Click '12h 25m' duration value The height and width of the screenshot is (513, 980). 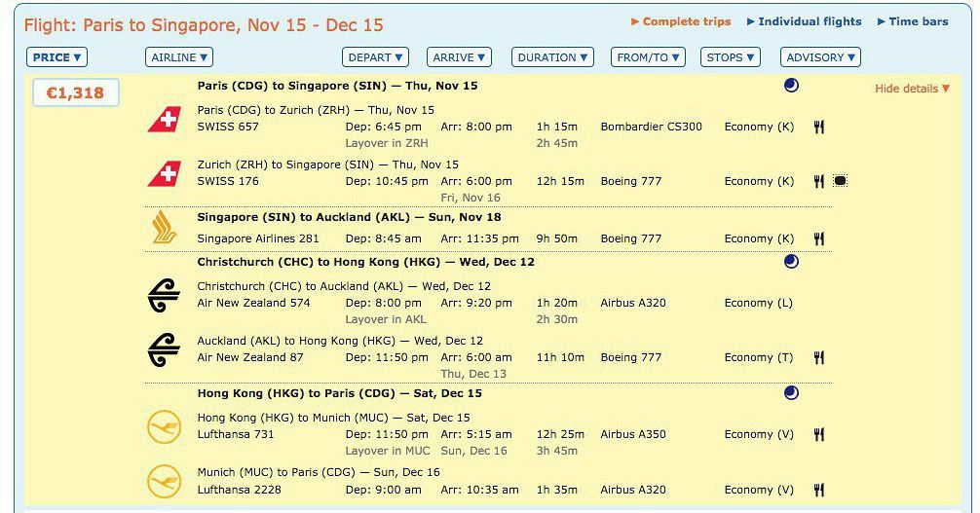pos(560,434)
